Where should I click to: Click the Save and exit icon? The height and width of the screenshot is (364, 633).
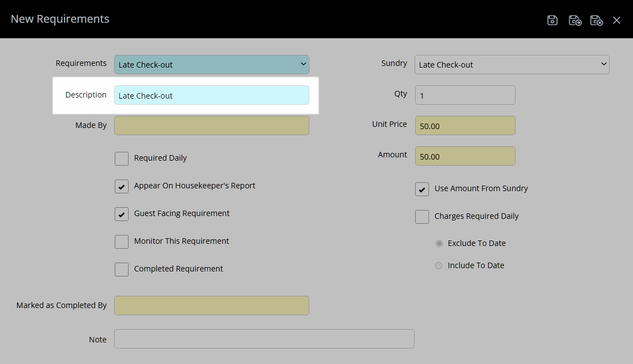tap(596, 20)
